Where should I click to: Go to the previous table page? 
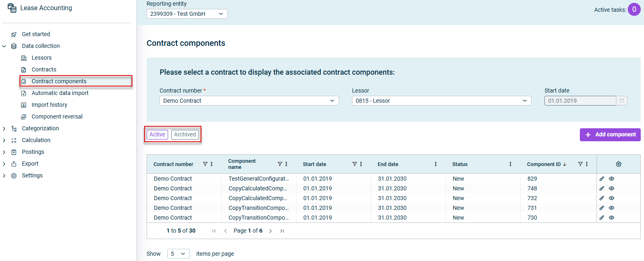coord(225,231)
